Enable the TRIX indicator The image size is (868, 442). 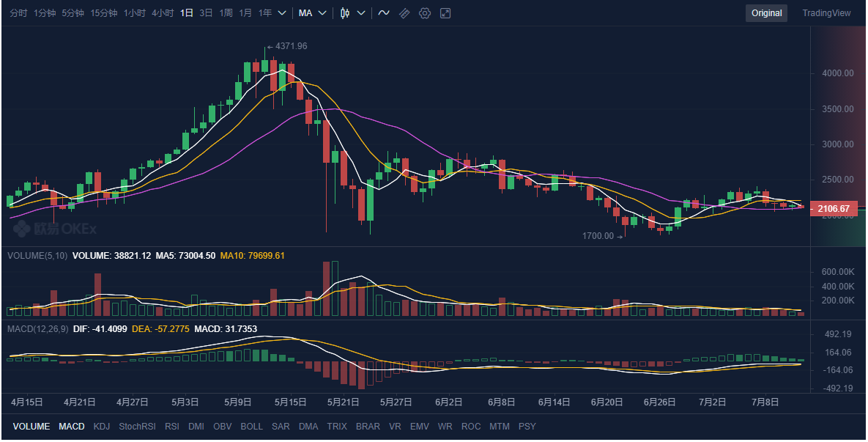point(336,427)
